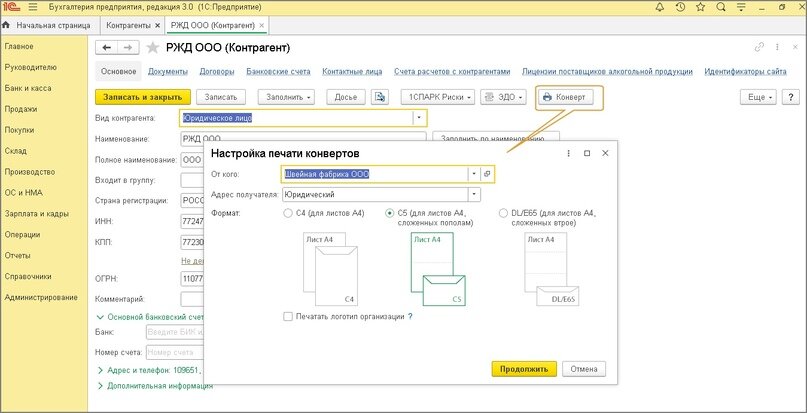This screenshot has height=413, width=807.
Task: Click the Досье button
Action: 346,97
